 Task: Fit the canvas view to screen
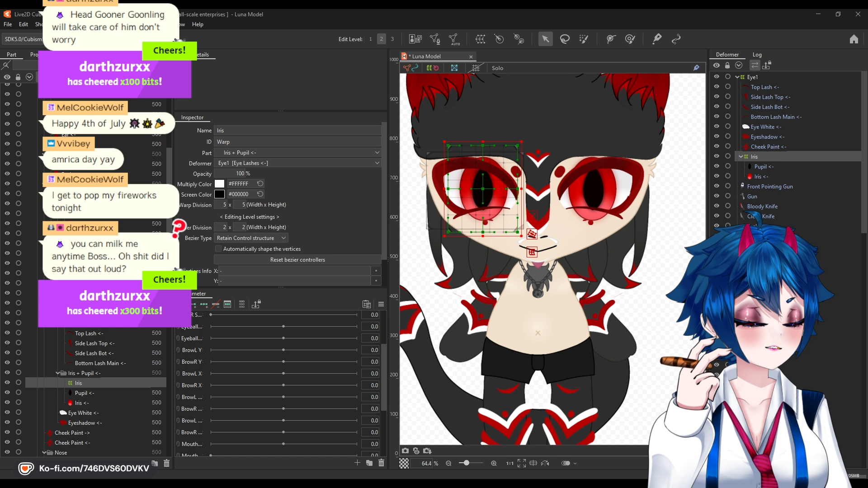coord(521,463)
